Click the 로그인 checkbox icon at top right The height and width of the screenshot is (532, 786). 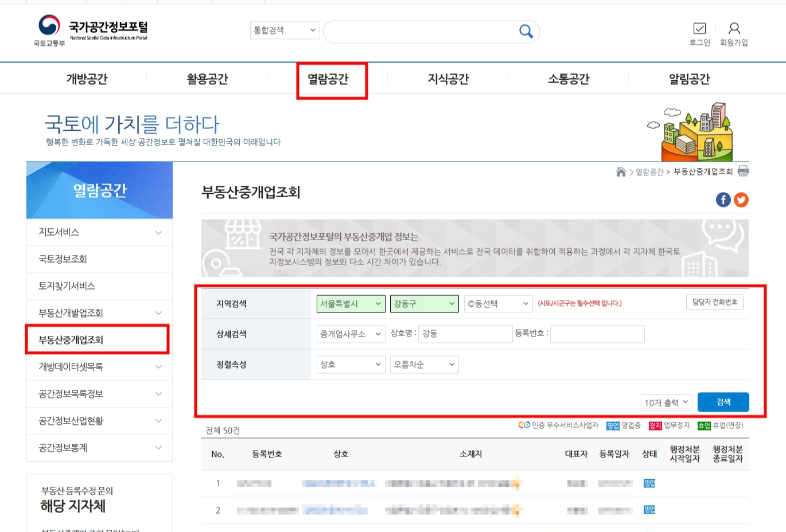tap(700, 27)
